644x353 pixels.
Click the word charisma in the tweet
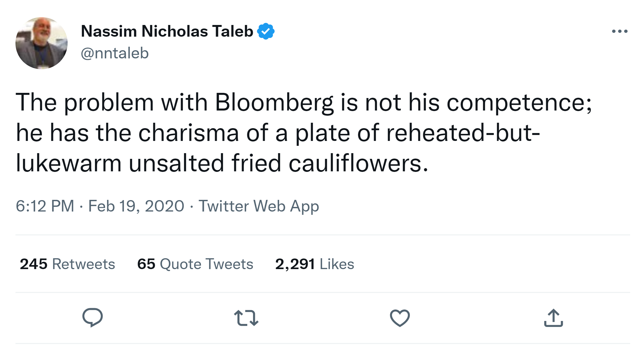[188, 133]
